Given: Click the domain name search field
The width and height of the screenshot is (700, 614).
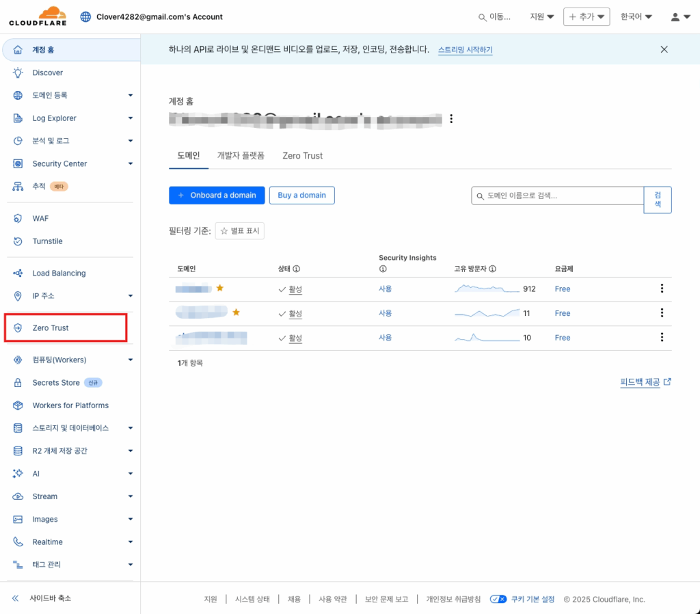Looking at the screenshot, I should click(557, 196).
